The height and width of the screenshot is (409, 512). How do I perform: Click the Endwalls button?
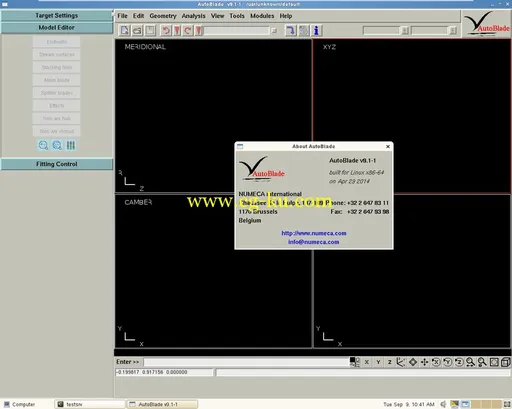point(57,42)
